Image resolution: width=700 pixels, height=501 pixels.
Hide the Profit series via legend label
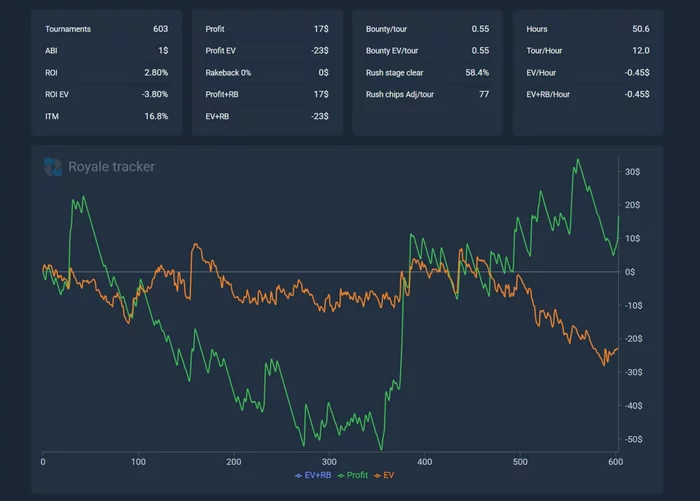(357, 475)
